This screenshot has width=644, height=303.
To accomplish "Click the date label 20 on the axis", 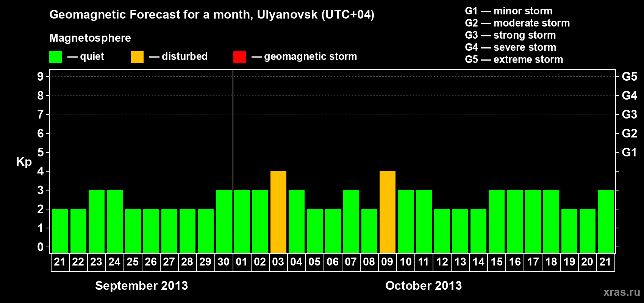I will coord(587,262).
